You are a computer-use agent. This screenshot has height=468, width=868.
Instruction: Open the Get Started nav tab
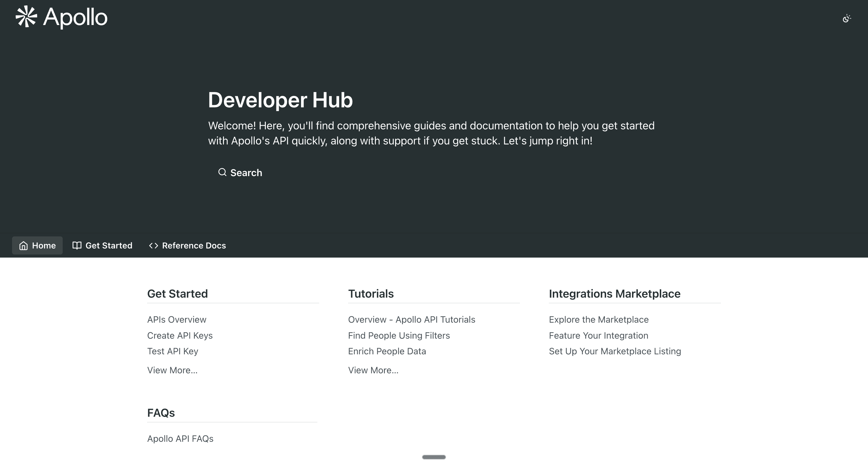pos(108,246)
